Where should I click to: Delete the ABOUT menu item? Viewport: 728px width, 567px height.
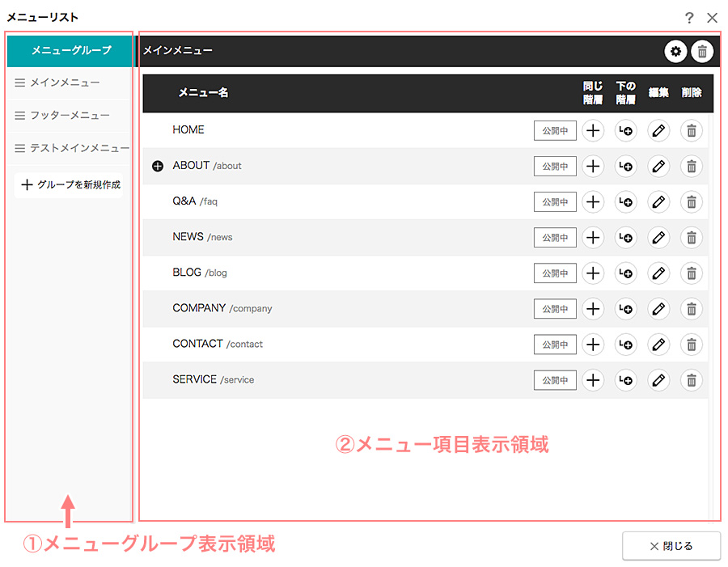point(692,167)
